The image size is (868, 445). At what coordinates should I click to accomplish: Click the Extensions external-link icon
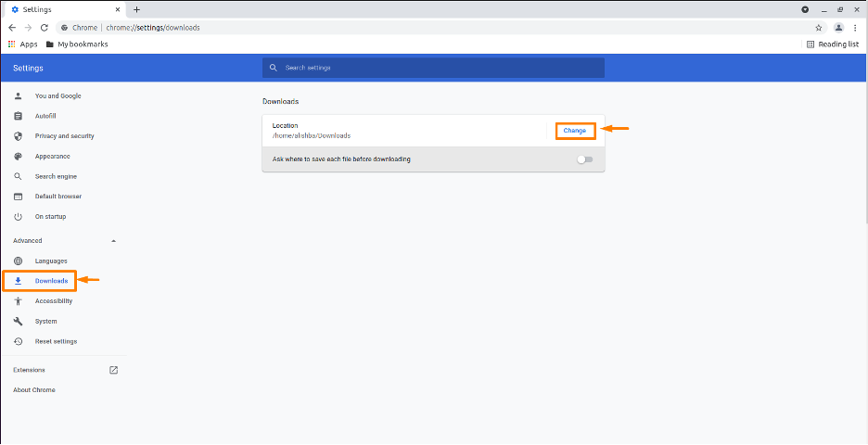(113, 370)
